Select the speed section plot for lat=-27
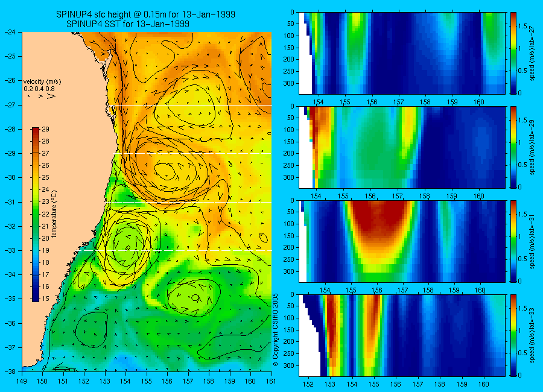This screenshot has height=392, width=543. [402, 53]
